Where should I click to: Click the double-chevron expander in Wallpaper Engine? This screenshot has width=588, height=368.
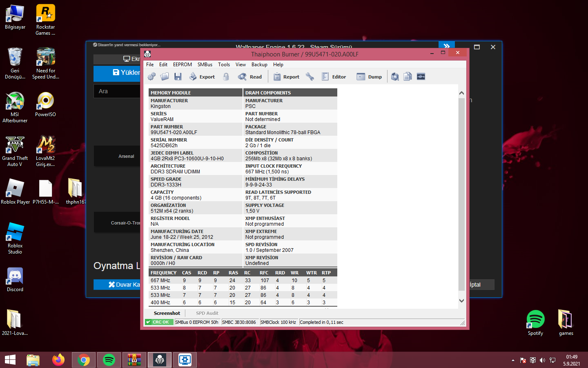click(447, 45)
